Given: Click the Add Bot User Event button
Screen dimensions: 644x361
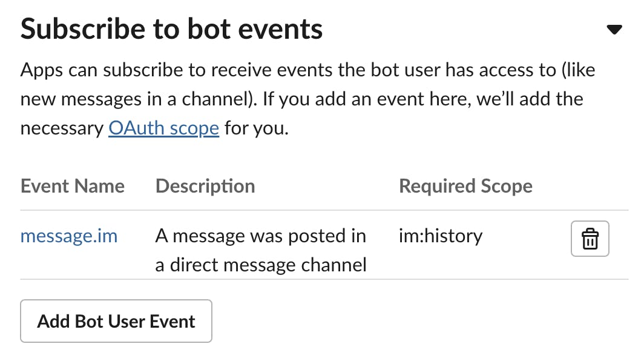Looking at the screenshot, I should point(116,321).
